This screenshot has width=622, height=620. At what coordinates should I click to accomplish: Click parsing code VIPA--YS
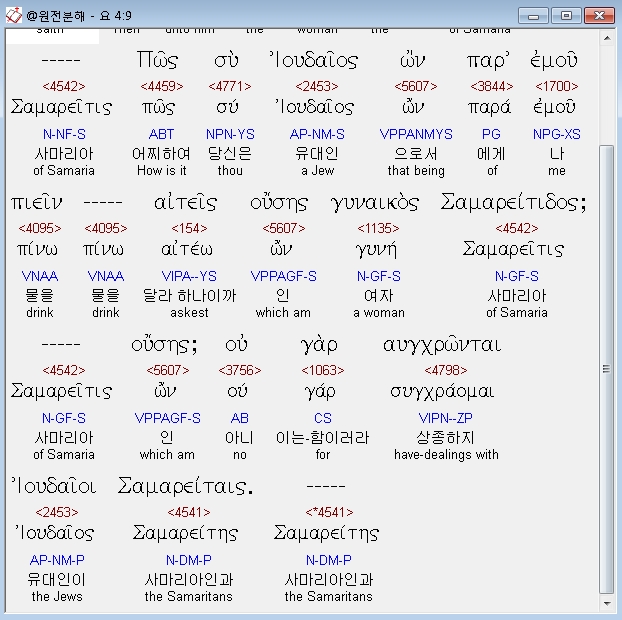189,276
